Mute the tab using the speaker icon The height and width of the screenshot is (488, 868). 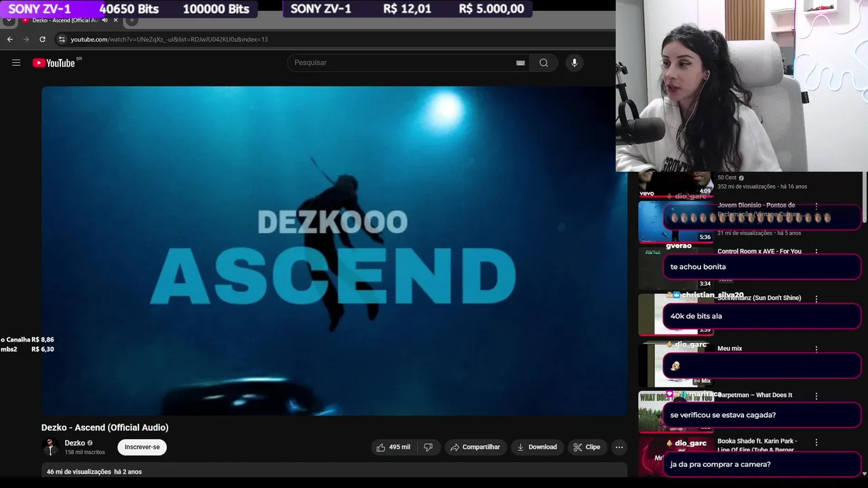[104, 20]
